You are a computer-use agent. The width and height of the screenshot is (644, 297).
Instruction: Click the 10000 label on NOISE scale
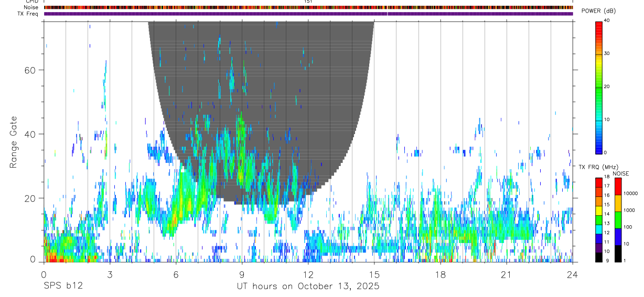(x=631, y=193)
